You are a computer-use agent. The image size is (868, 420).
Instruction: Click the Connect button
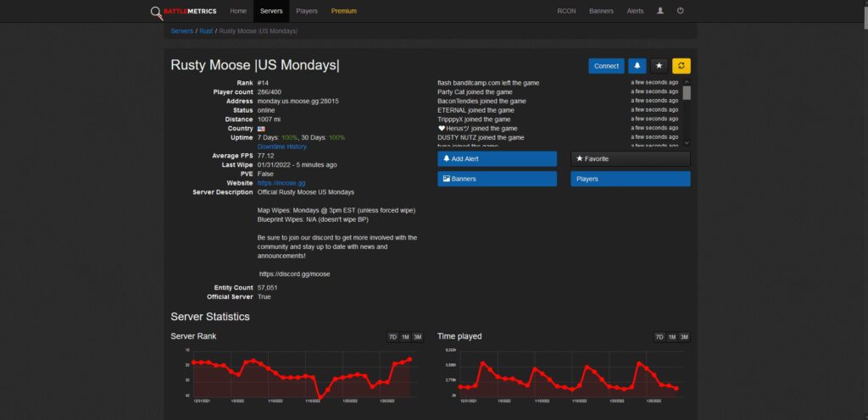pos(606,66)
